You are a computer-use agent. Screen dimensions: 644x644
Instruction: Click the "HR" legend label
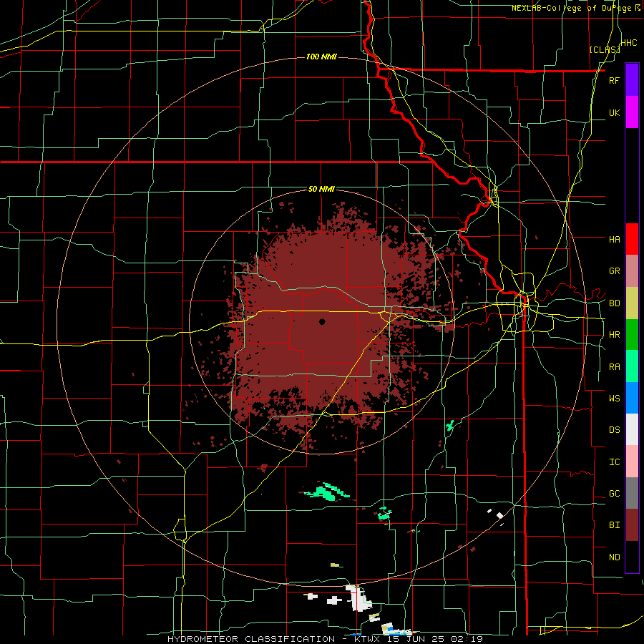click(x=614, y=335)
